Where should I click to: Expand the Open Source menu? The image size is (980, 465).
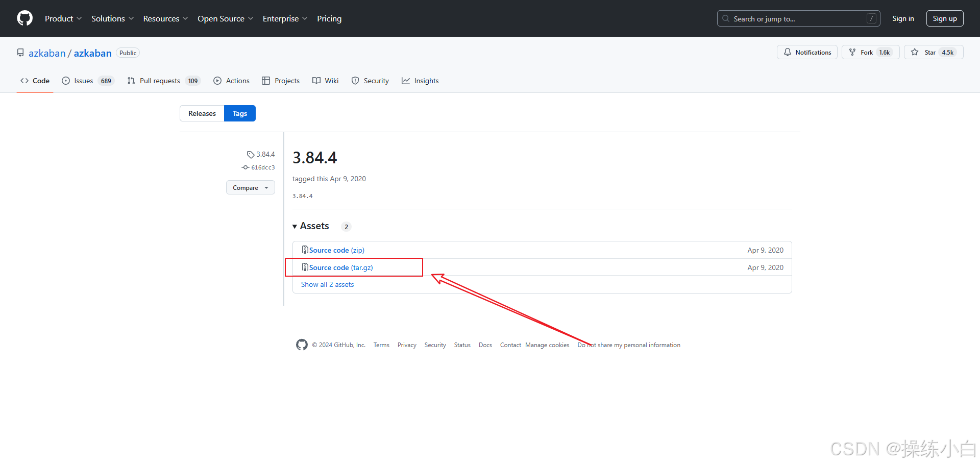pos(225,18)
